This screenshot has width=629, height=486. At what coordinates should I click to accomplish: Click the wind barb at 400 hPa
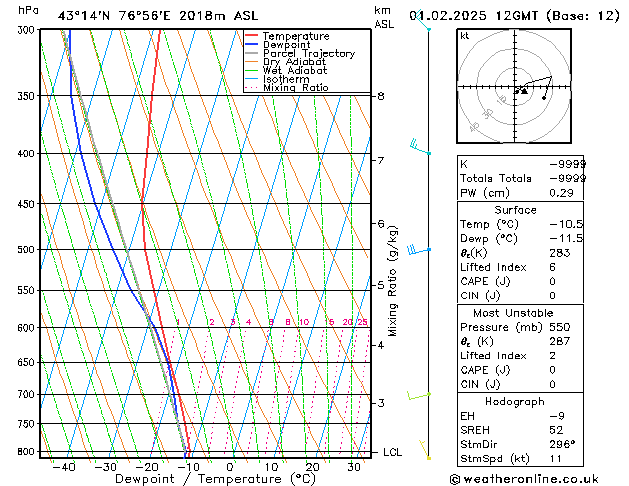416,147
